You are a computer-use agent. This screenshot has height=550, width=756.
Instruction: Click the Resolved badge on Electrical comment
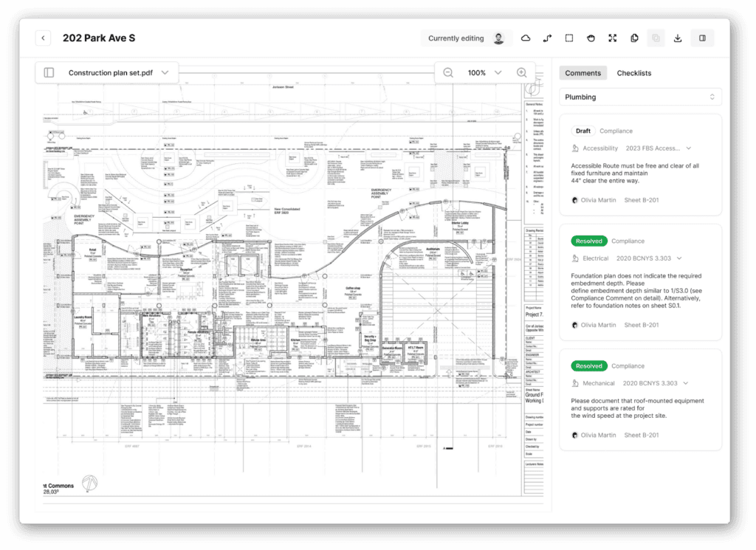(588, 241)
